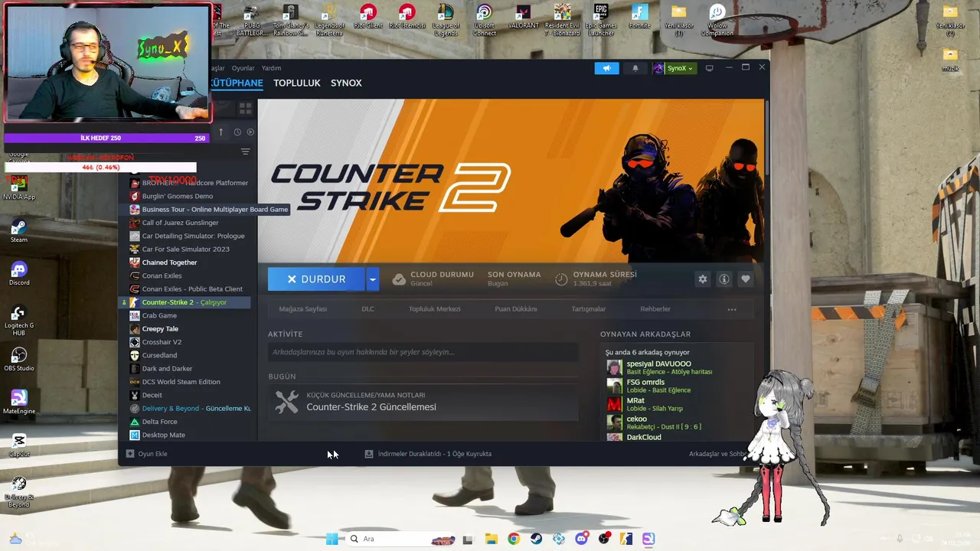Switch to the KÜTÜPHANE tab

click(x=237, y=83)
